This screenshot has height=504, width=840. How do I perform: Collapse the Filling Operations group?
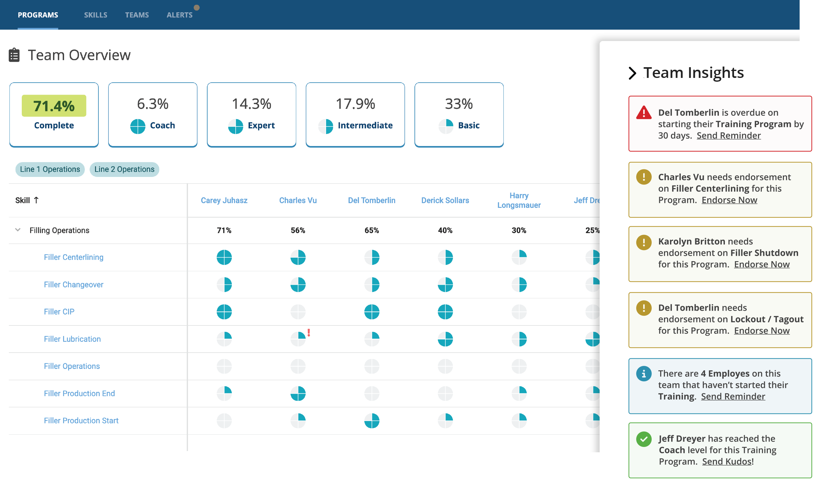point(18,230)
